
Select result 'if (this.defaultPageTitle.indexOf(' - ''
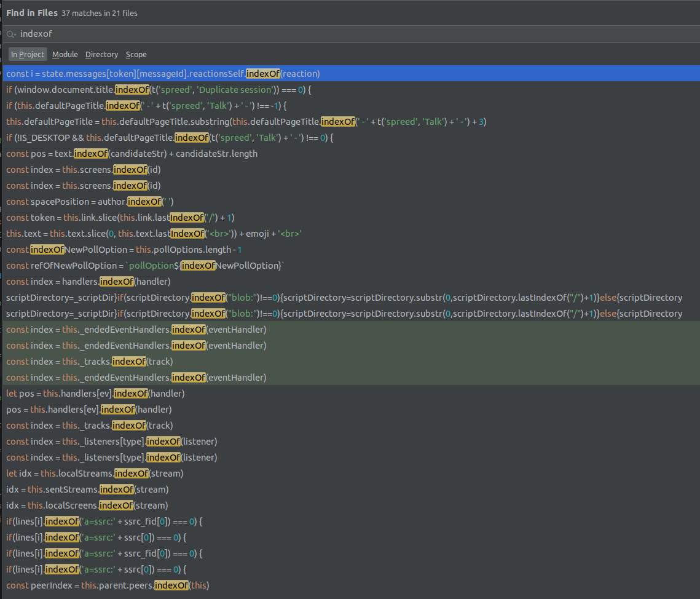(x=352, y=106)
